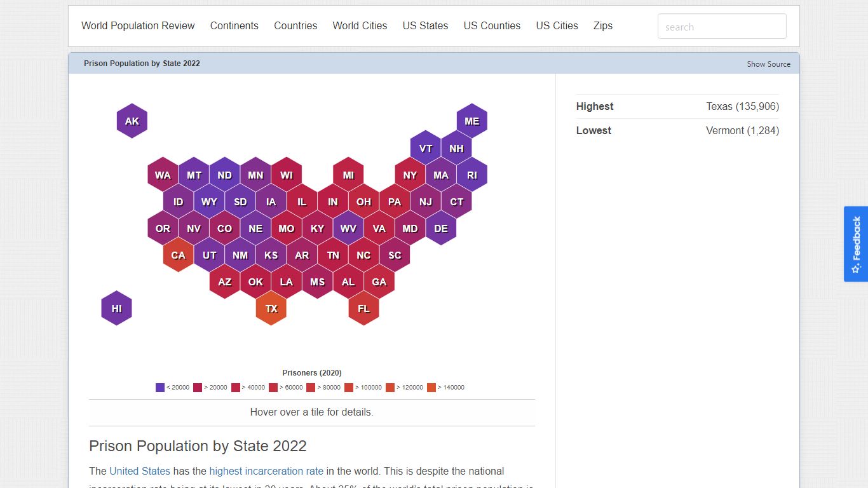The height and width of the screenshot is (488, 868).
Task: Select the Louisiana (LA) hex tile
Action: click(x=287, y=281)
